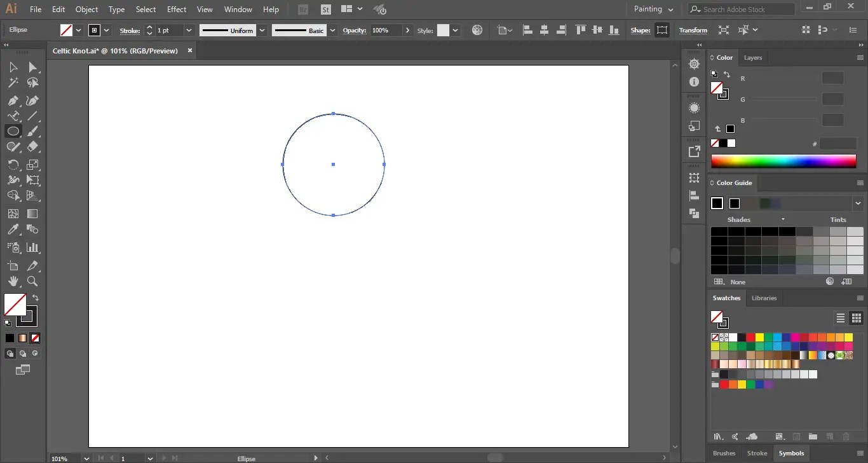868x463 pixels.
Task: Select the Mesh tool
Action: click(x=13, y=214)
